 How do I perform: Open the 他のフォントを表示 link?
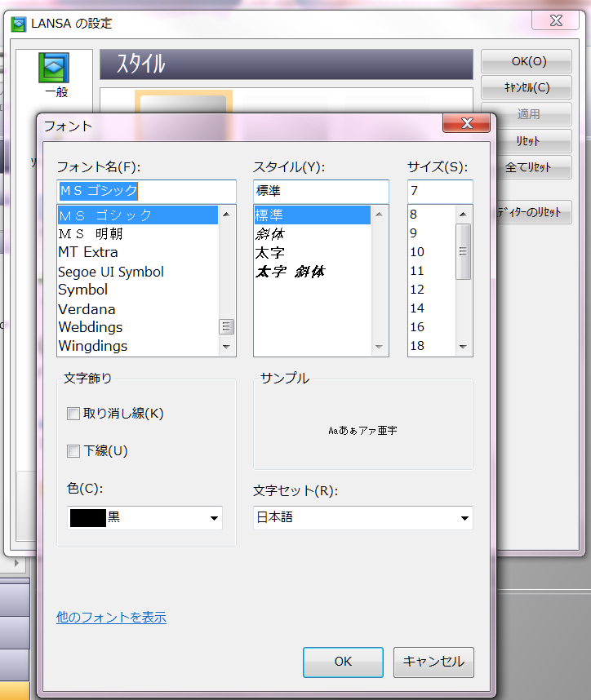click(111, 617)
